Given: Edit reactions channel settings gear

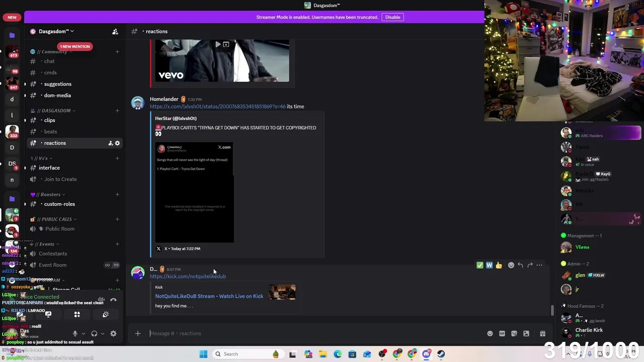Looking at the screenshot, I should [117, 143].
